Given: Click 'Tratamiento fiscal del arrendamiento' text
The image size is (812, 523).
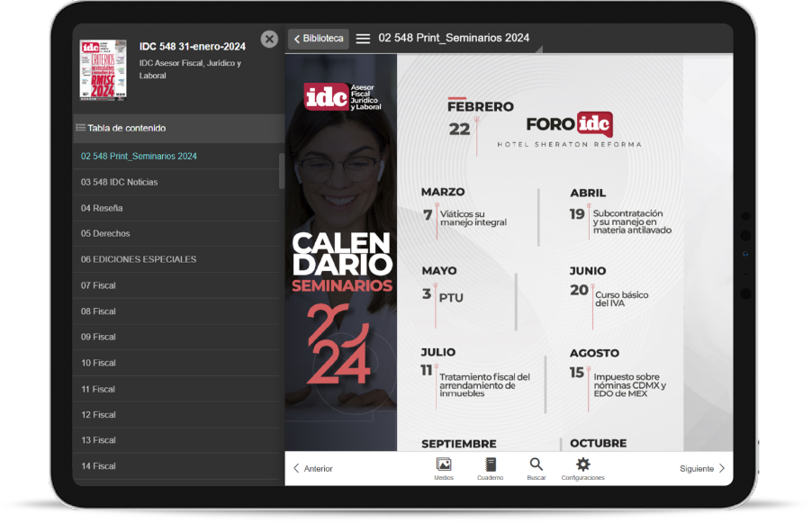Looking at the screenshot, I should coord(484,385).
